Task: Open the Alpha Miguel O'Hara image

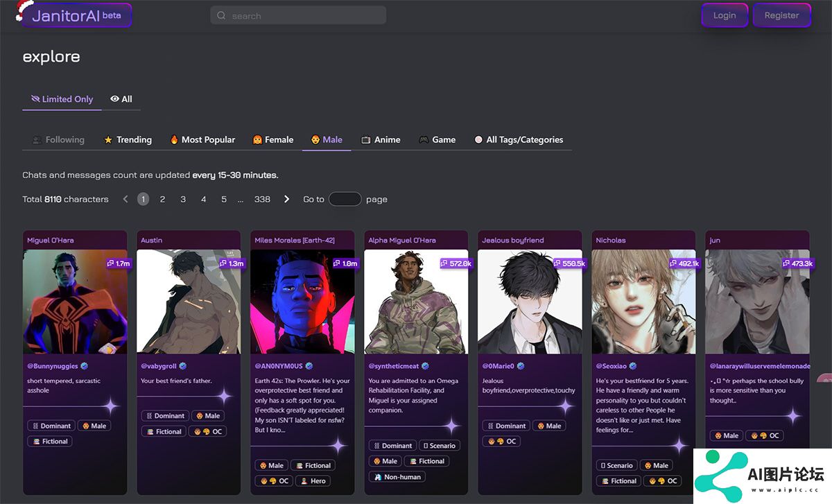Action: click(x=416, y=302)
